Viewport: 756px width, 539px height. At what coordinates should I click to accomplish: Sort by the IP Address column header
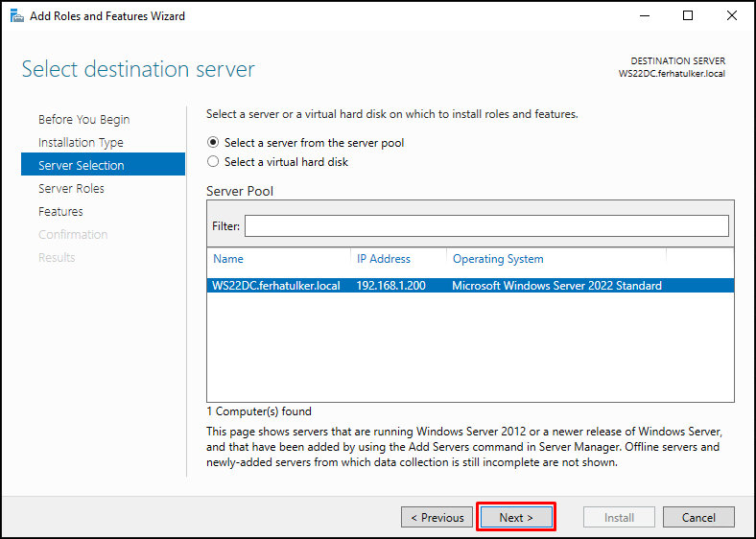click(383, 259)
